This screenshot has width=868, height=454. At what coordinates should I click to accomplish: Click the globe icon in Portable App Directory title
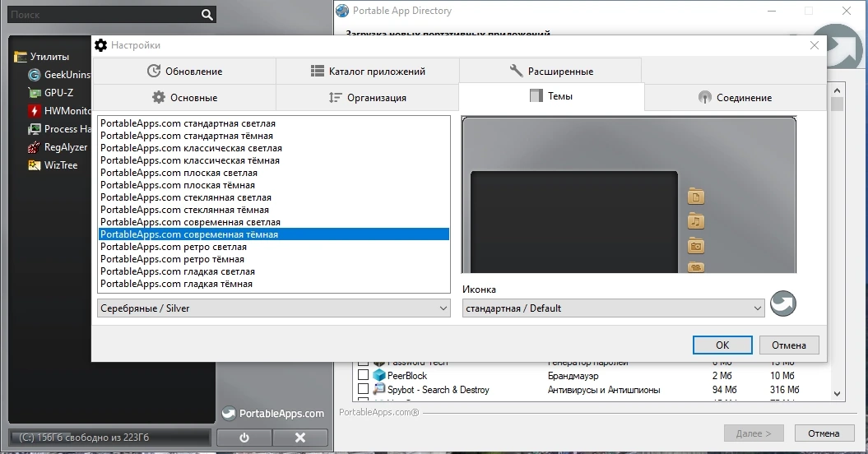342,11
